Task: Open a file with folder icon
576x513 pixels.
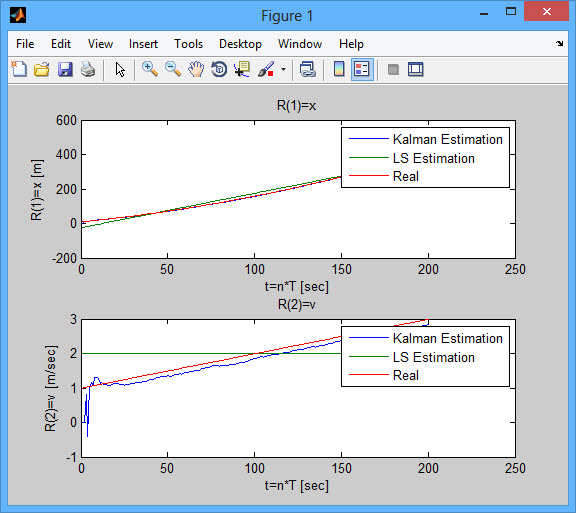Action: point(42,69)
